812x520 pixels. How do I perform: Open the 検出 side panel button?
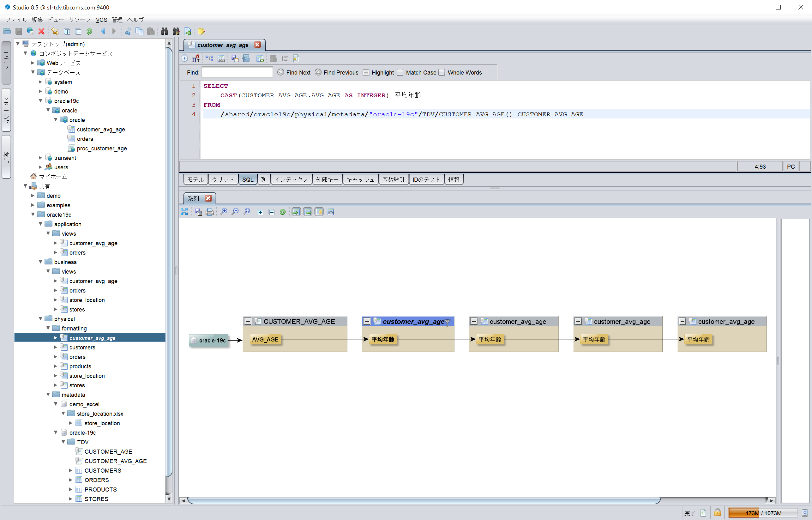6,157
